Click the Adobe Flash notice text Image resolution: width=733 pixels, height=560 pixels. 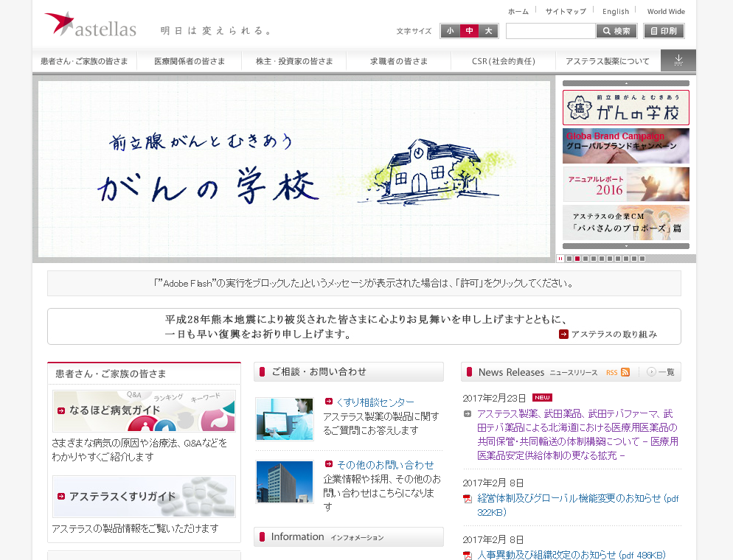pyautogui.click(x=364, y=283)
